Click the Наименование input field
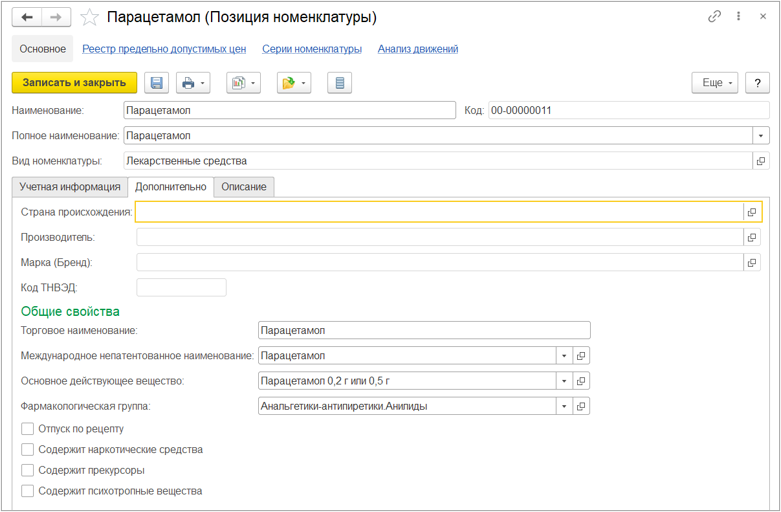 coord(289,111)
